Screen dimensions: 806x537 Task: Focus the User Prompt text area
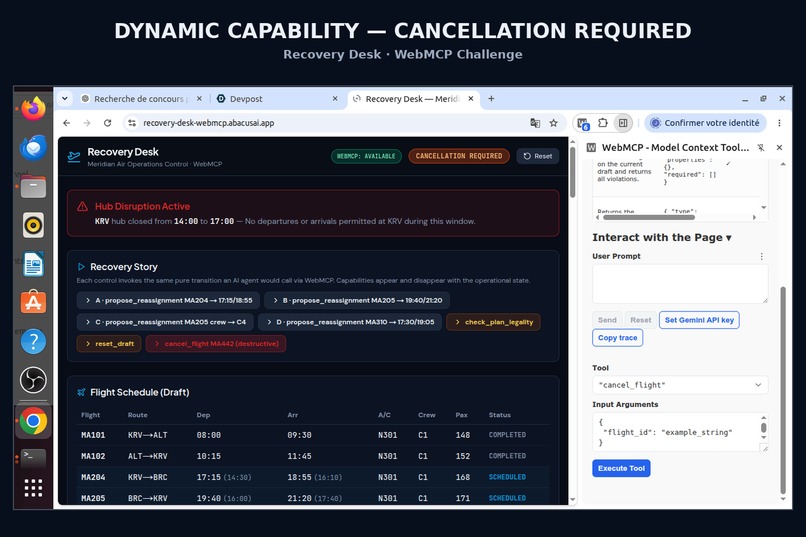(x=680, y=284)
